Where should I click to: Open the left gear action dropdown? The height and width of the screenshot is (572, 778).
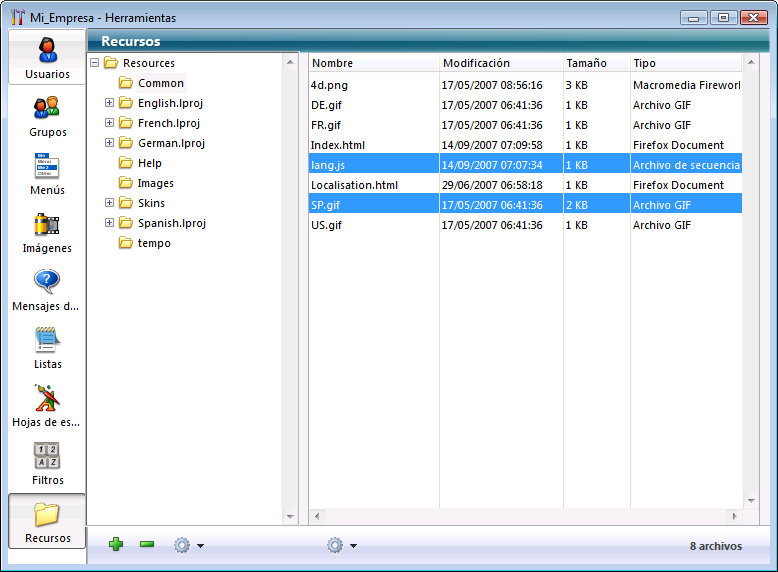click(188, 545)
